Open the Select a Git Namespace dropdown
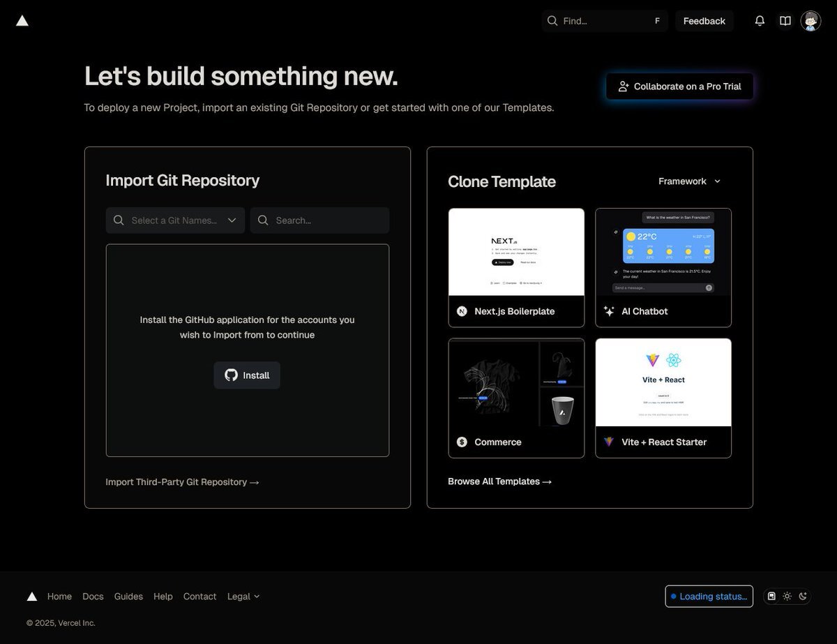This screenshot has width=837, height=644. pyautogui.click(x=175, y=220)
